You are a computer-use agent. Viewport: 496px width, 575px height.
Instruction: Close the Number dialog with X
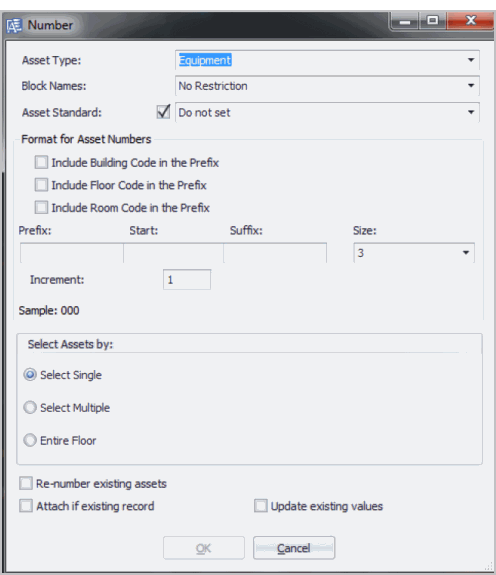tap(471, 21)
